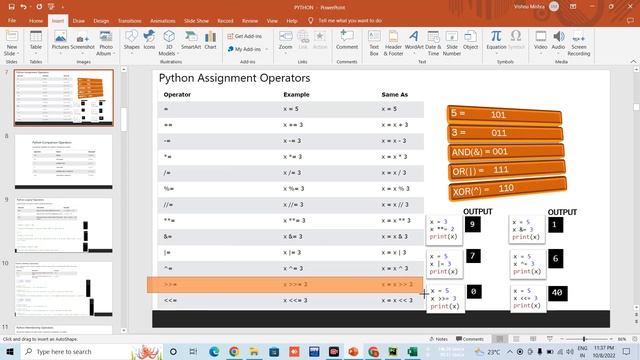Viewport: 640px width, 360px height.
Task: Adjust the zoom slider
Action: pos(584,339)
